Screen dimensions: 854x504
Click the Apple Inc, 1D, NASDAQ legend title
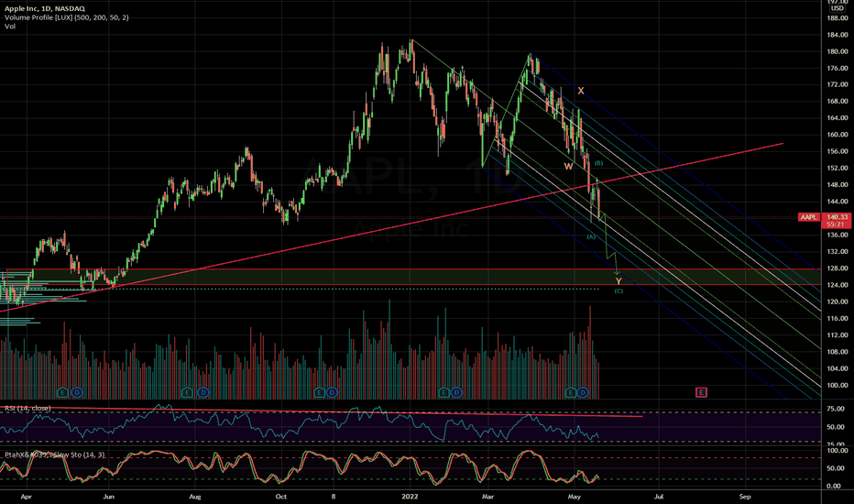tap(45, 9)
